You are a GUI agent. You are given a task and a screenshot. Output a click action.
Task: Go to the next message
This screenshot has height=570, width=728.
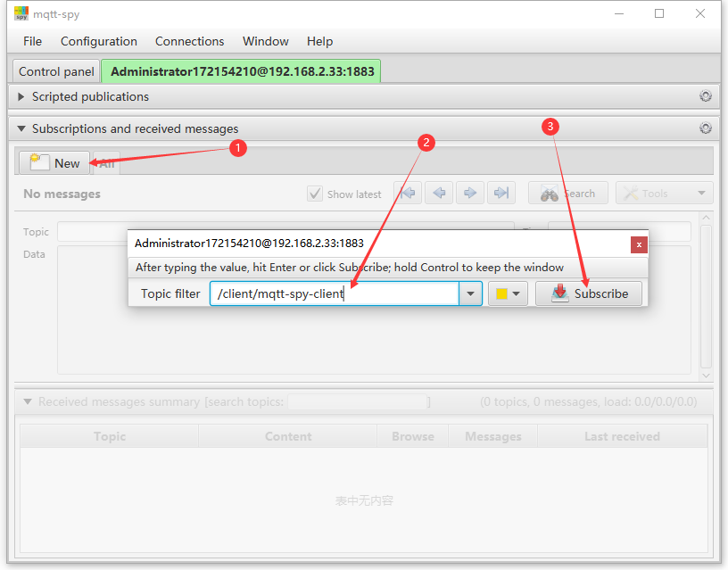470,193
